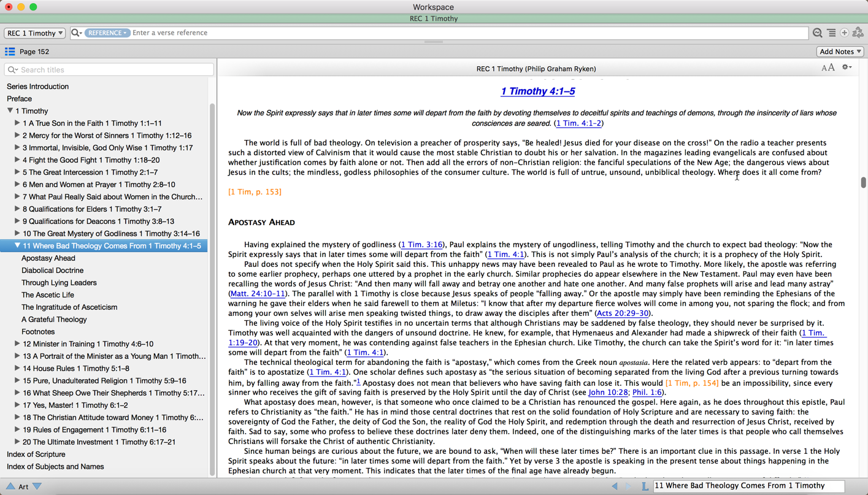Select Index of Scripture in the sidebar

pos(36,455)
